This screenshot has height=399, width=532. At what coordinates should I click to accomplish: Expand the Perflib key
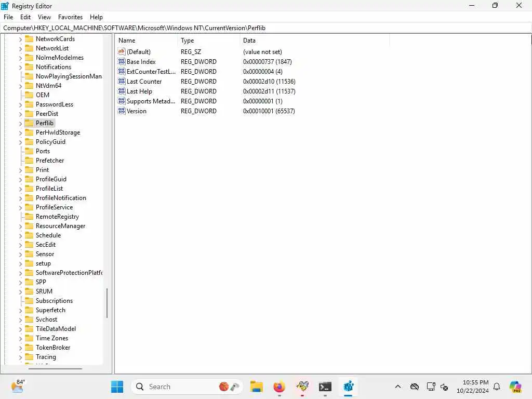tap(20, 124)
